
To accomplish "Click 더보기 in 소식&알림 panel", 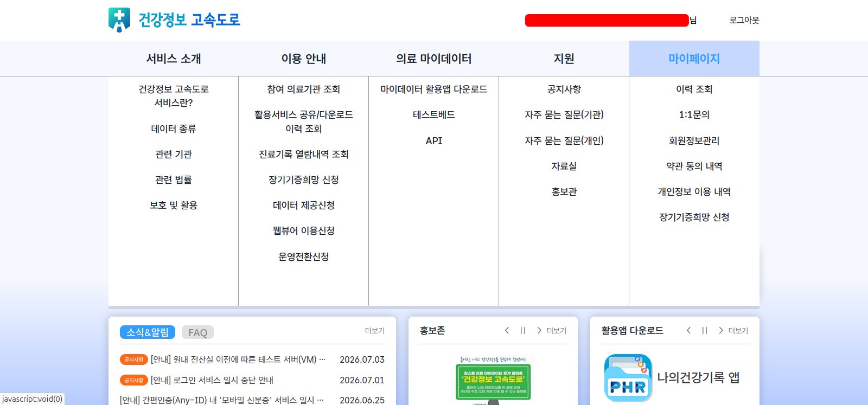I will click(374, 331).
